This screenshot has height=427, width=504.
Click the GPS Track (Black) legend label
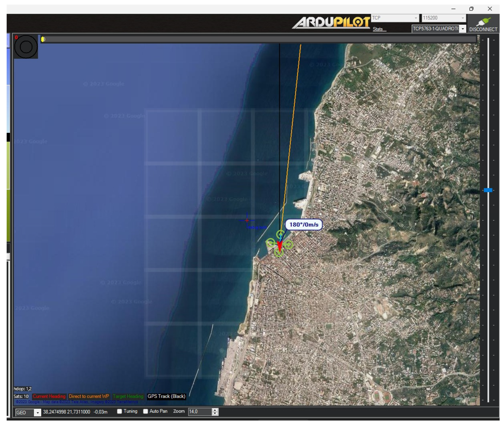166,396
